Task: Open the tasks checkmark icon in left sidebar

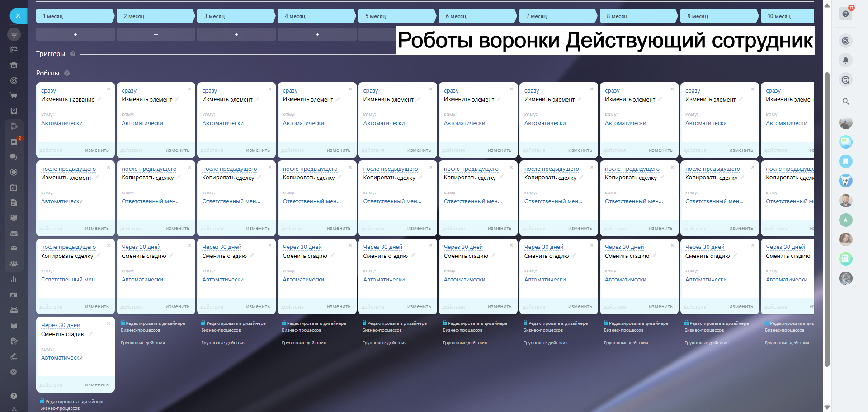Action: click(x=14, y=111)
